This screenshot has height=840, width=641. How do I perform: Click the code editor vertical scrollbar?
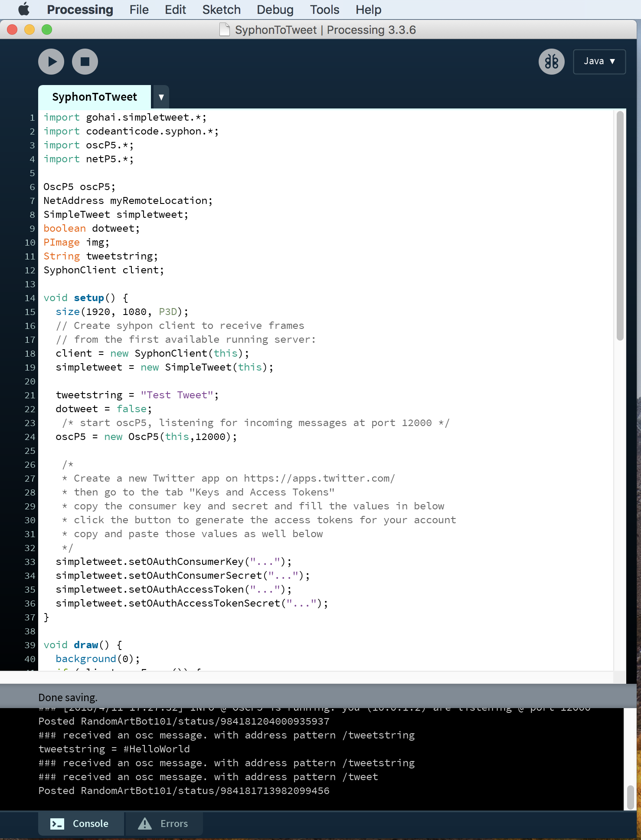coord(620,226)
